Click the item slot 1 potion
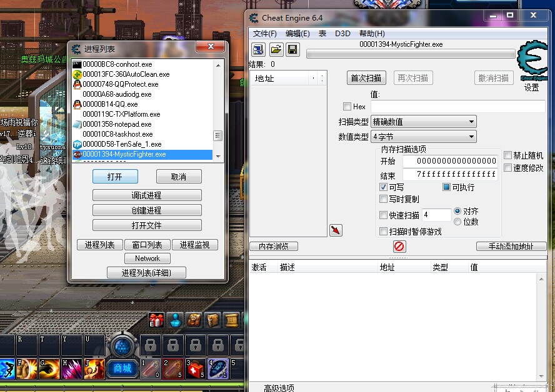The image size is (555, 392). pyautogui.click(x=151, y=369)
